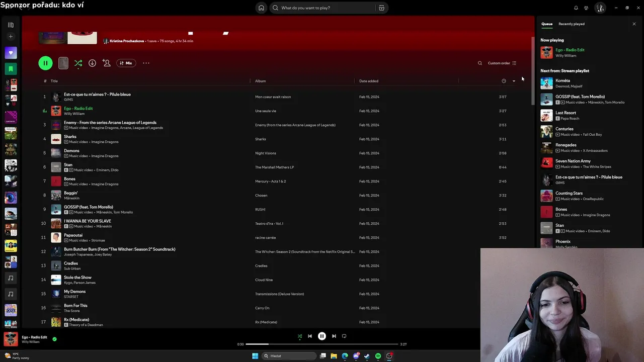Screen dimensions: 644x362
Task: Click the duration clock column header
Action: coord(504,81)
